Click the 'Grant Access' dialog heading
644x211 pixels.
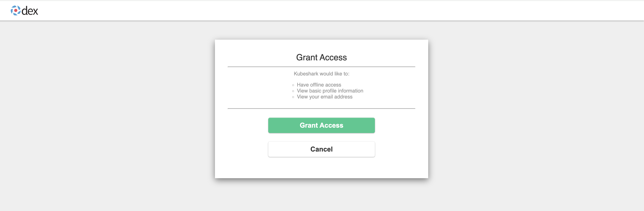tap(322, 57)
